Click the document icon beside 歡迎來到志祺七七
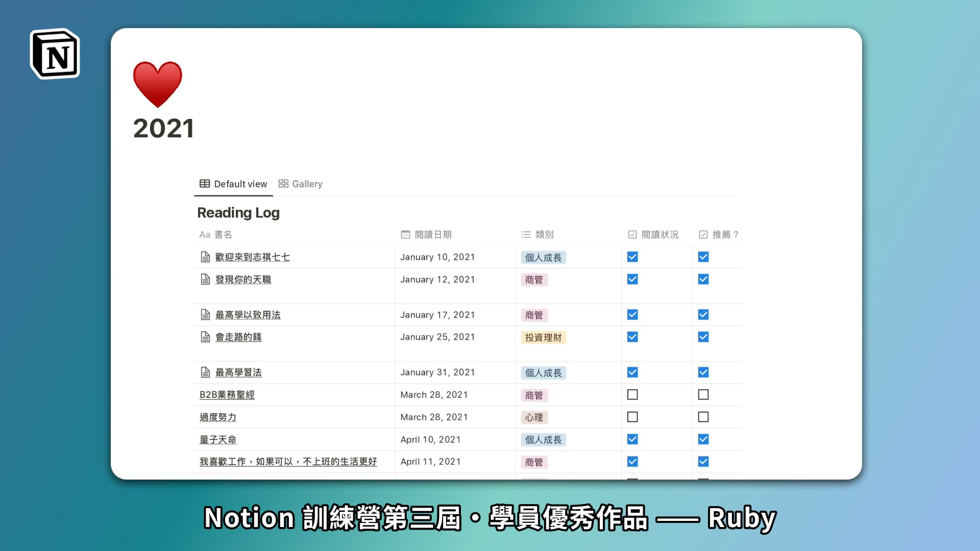980x551 pixels. click(205, 257)
